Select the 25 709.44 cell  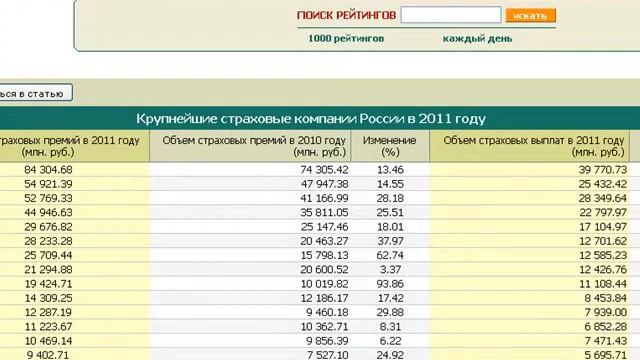48,255
